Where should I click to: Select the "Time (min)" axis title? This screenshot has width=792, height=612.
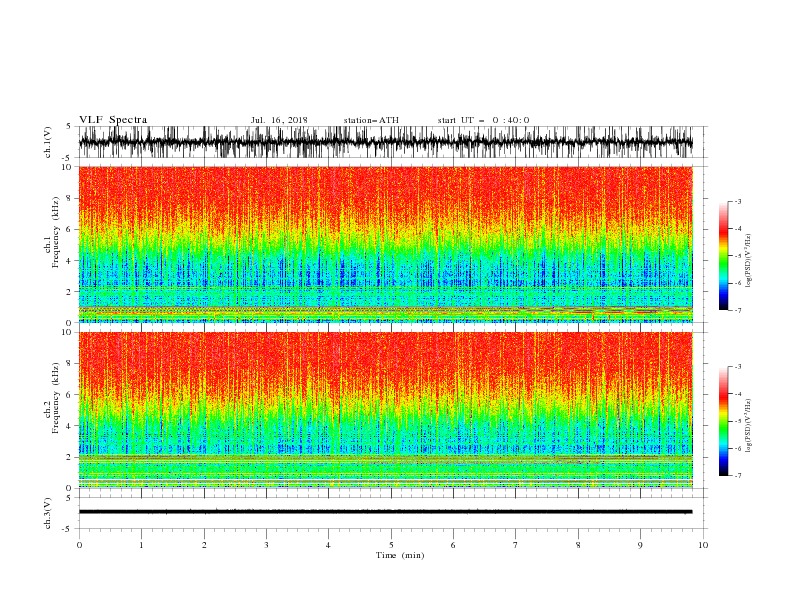[x=400, y=555]
